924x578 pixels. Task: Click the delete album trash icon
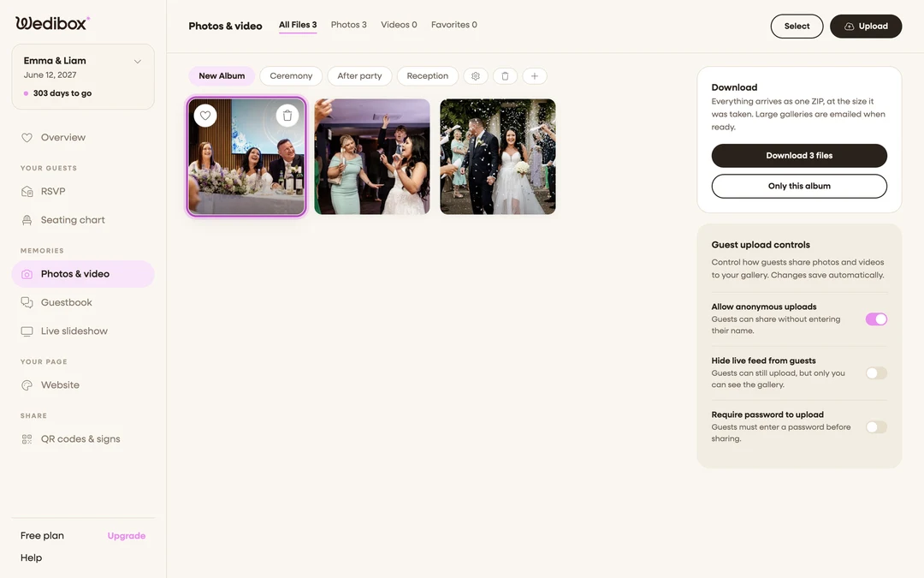coord(505,76)
